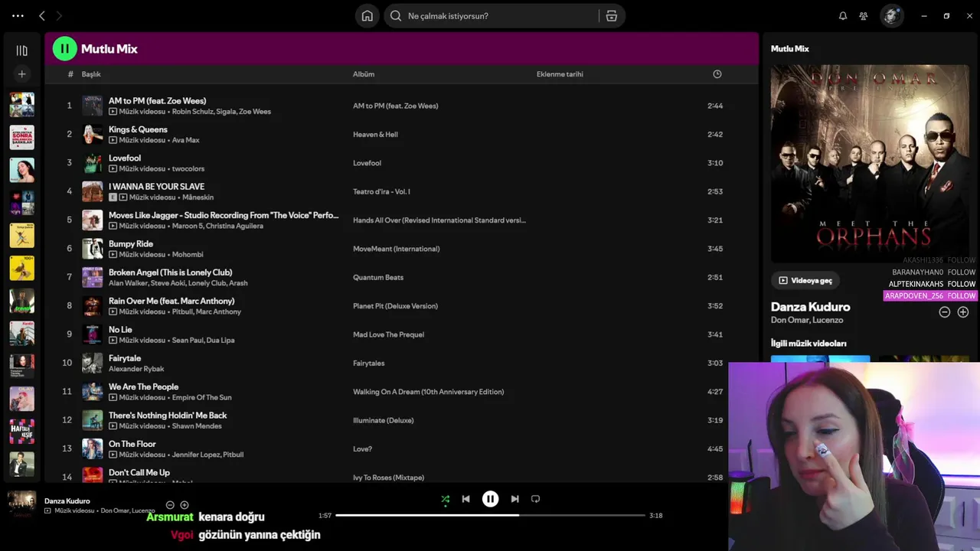This screenshot has height=551, width=980.
Task: Pause playback in bottom player
Action: click(490, 499)
